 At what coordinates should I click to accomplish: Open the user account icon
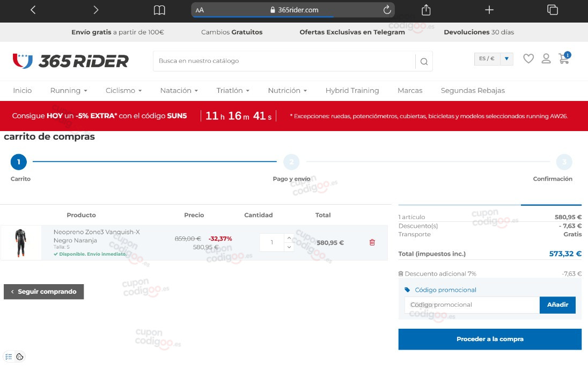pyautogui.click(x=546, y=59)
